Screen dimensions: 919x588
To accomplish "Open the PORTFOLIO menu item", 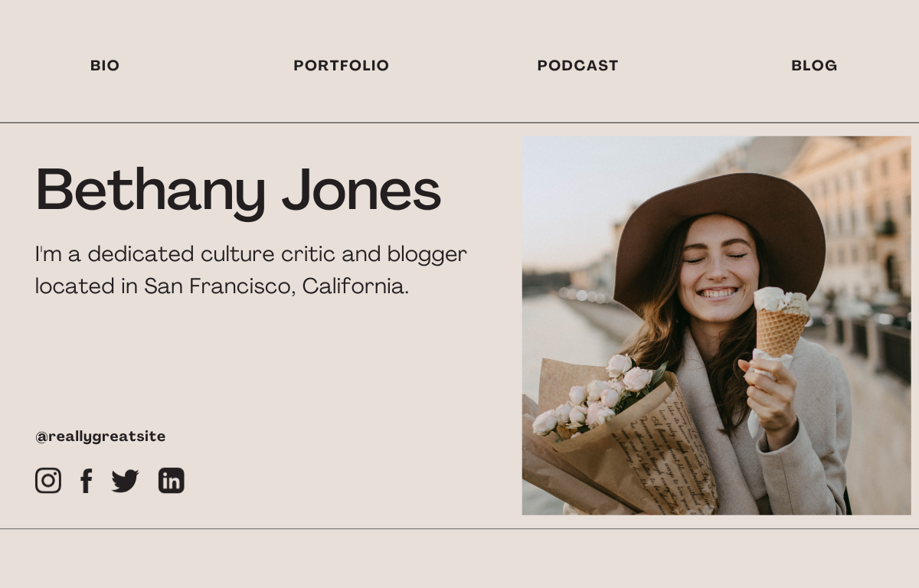I will 342,66.
